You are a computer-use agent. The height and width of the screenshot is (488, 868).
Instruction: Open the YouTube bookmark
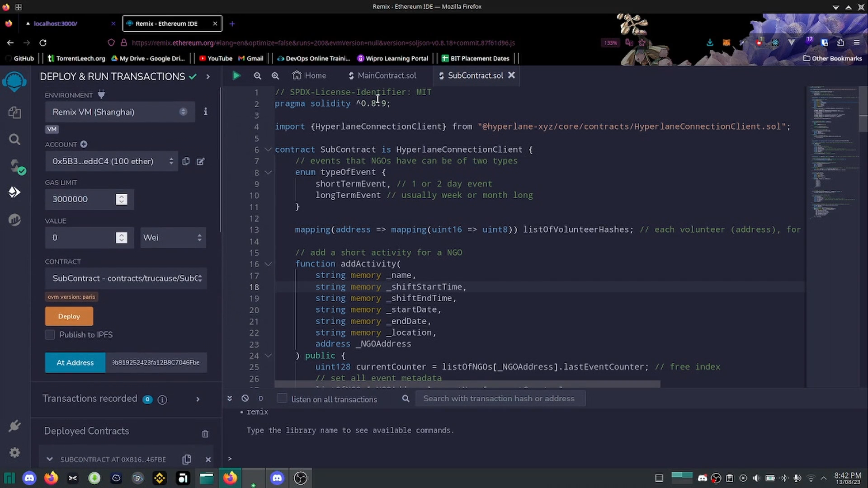point(216,58)
